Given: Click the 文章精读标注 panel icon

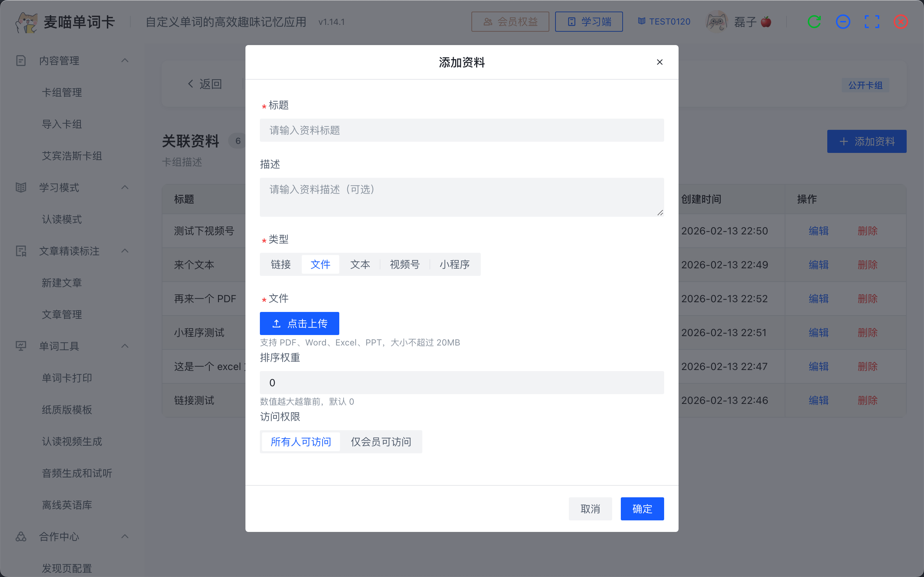Looking at the screenshot, I should 21,251.
